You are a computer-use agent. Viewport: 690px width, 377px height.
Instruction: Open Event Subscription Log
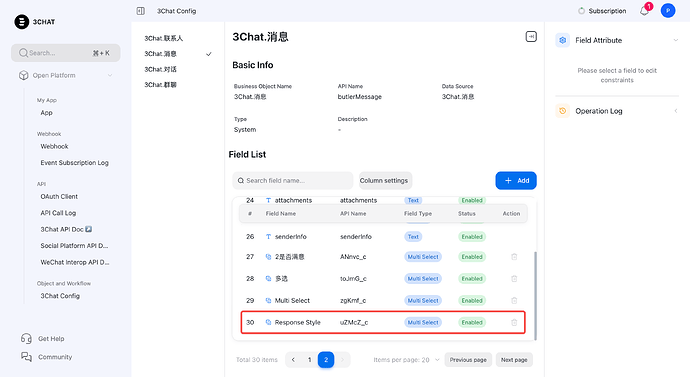(74, 162)
